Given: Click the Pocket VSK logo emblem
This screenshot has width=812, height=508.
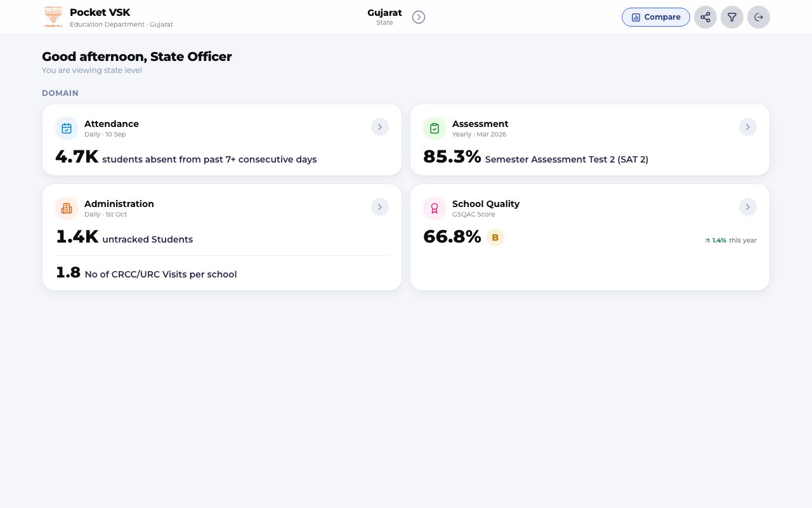Looking at the screenshot, I should [x=53, y=17].
